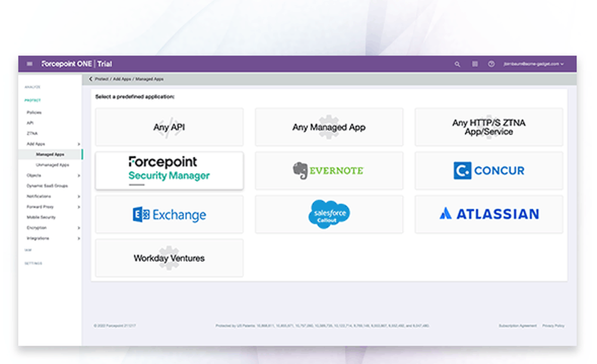Click the Protect breadcrumb link
This screenshot has width=597, height=364.
click(x=101, y=79)
